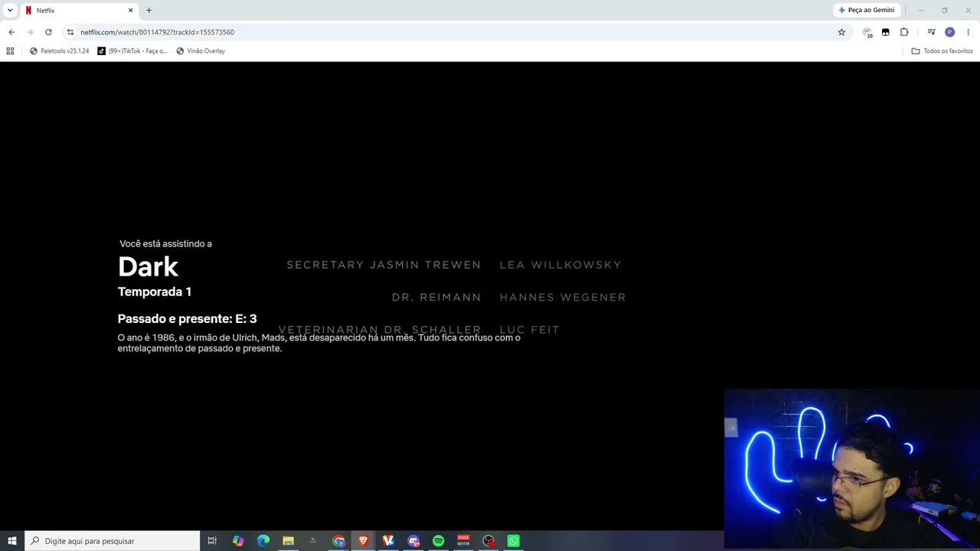Click the black mask extension icon
The width and height of the screenshot is (980, 551).
click(x=886, y=32)
